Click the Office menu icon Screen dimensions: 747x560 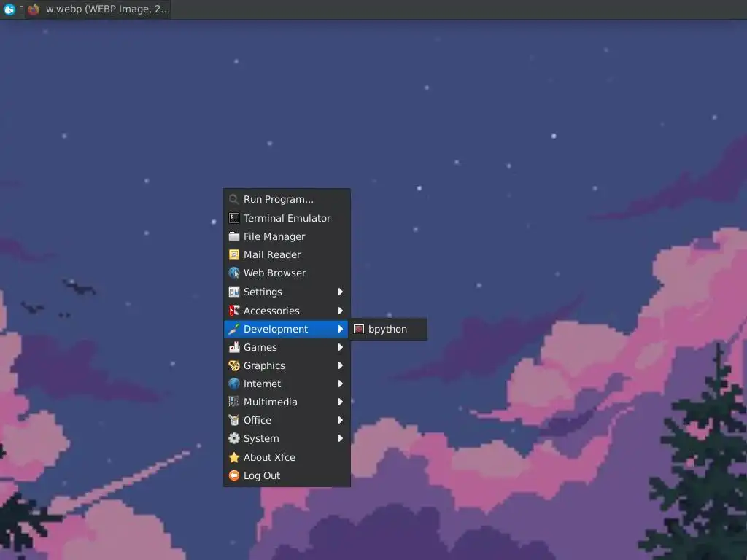point(234,420)
